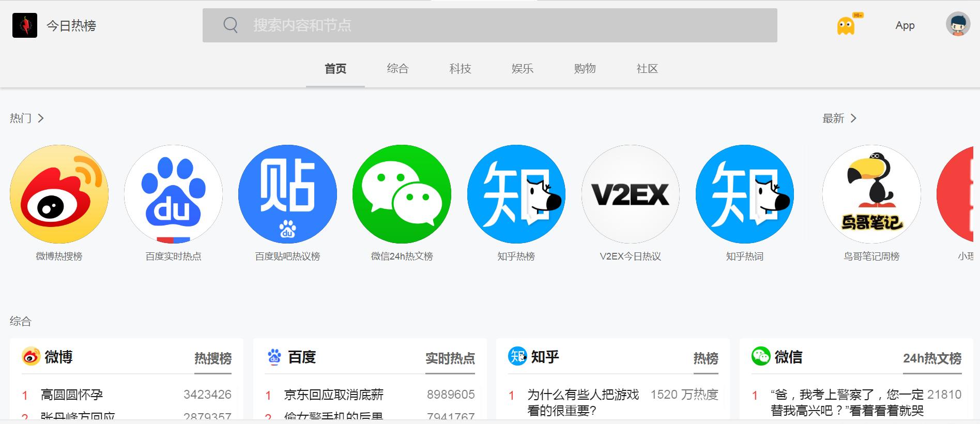Click the 百度实时热点 label text
The height and width of the screenshot is (424, 980).
(x=174, y=256)
